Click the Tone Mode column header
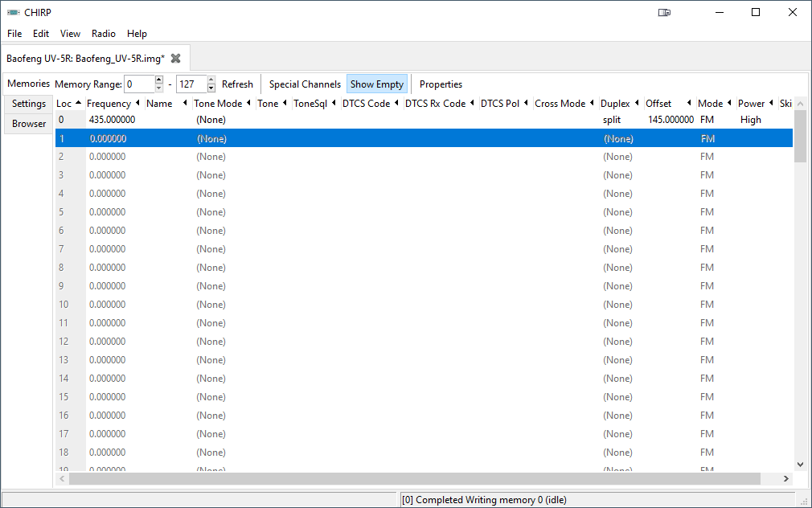This screenshot has height=508, width=812. [x=218, y=103]
